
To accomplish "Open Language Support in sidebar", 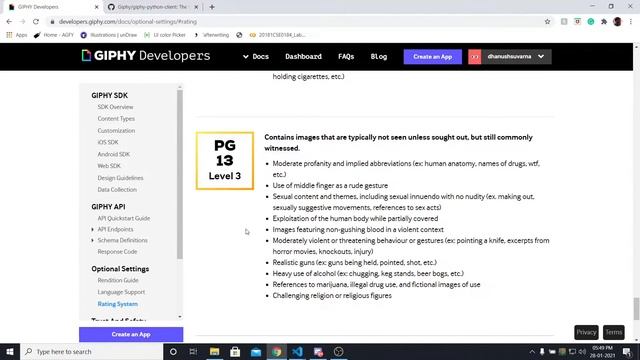I will [x=121, y=292].
